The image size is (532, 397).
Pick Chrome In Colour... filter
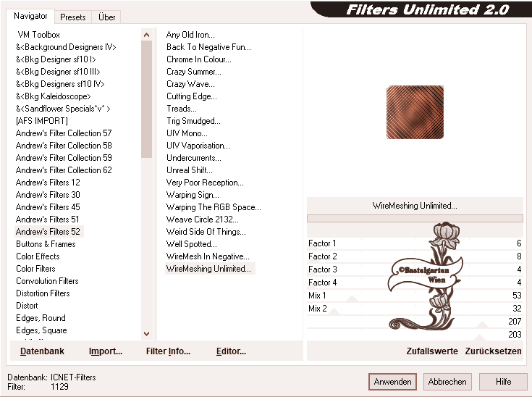tap(199, 59)
